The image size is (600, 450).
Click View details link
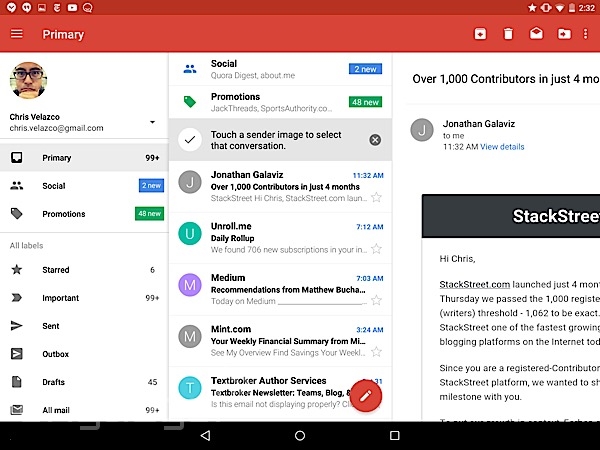pos(502,147)
